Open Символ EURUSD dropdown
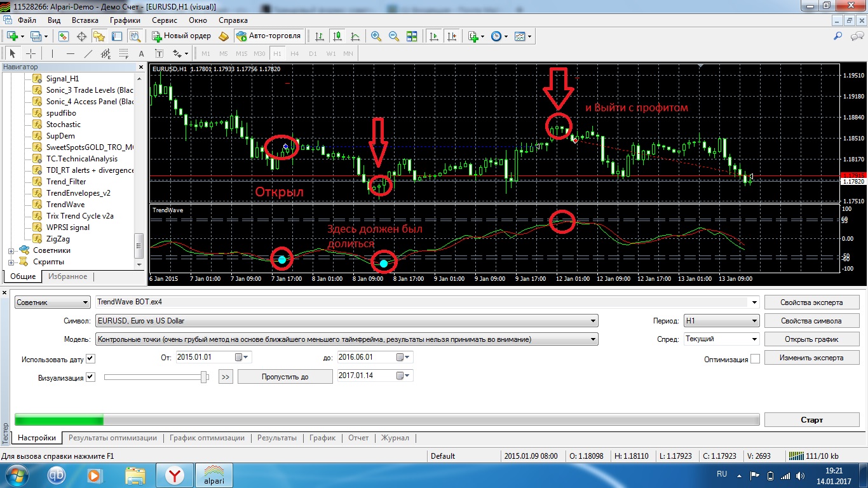The image size is (868, 488). point(346,321)
